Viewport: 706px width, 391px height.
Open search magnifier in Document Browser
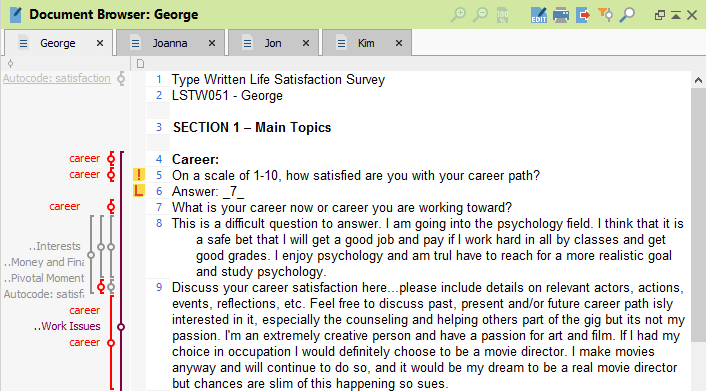(627, 14)
